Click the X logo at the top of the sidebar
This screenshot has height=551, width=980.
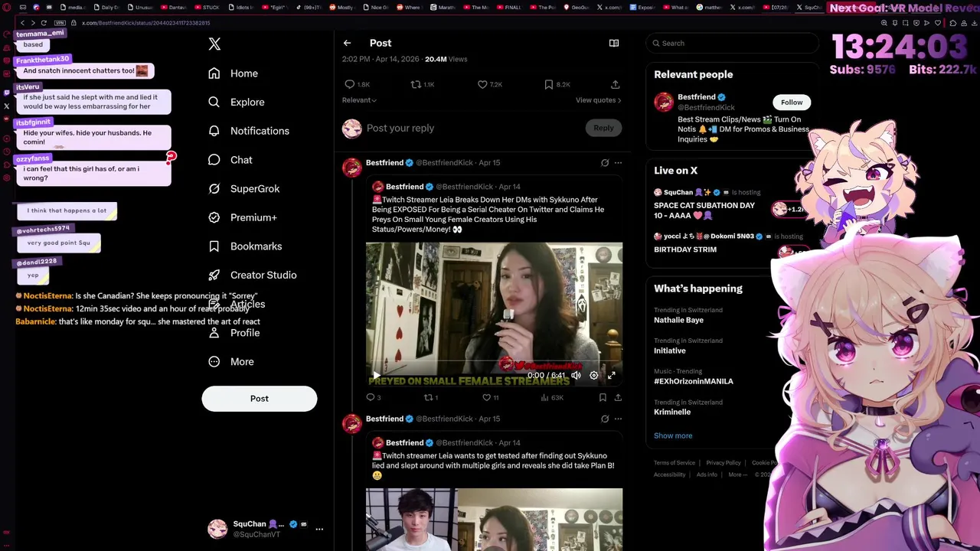pos(214,44)
